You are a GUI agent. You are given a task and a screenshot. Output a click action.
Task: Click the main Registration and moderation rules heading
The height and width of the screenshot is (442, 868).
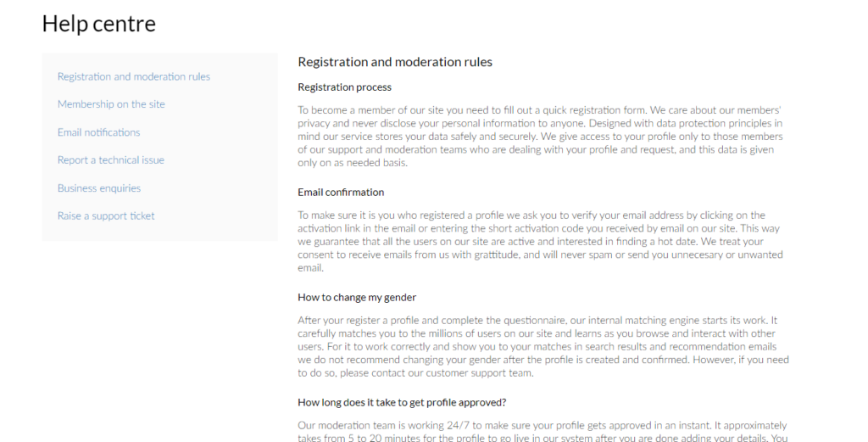coord(395,62)
